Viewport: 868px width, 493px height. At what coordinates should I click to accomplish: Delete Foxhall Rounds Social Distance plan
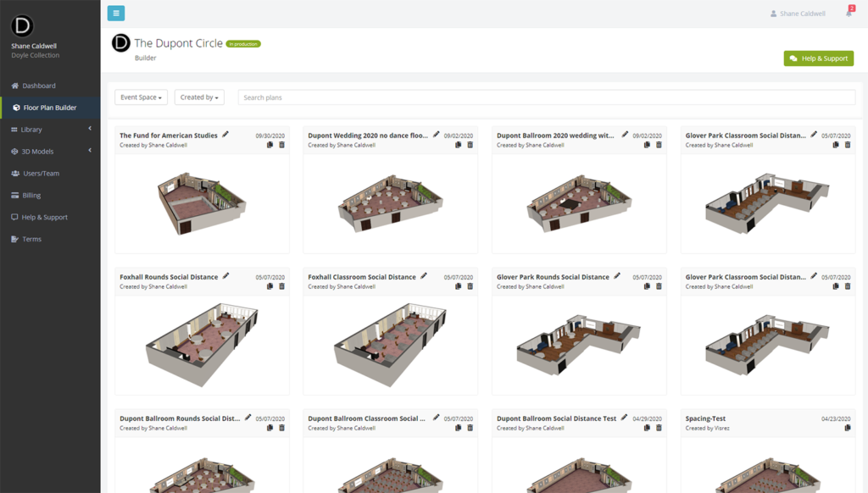[281, 286]
